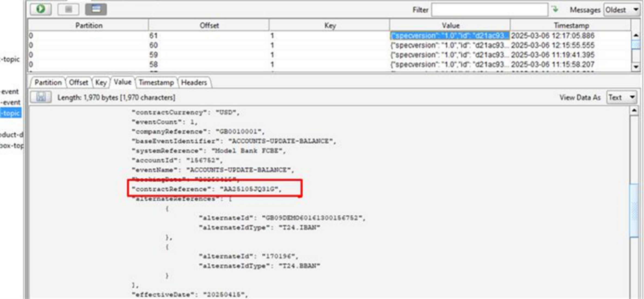
Task: Click in the Filter text field
Action: pyautogui.click(x=489, y=10)
